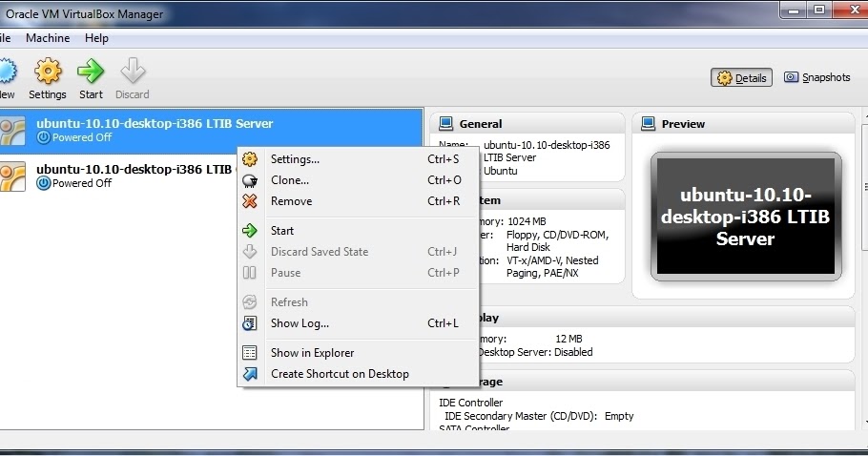Image resolution: width=868 pixels, height=456 pixels.
Task: Click the Show Log icon
Action: [250, 323]
